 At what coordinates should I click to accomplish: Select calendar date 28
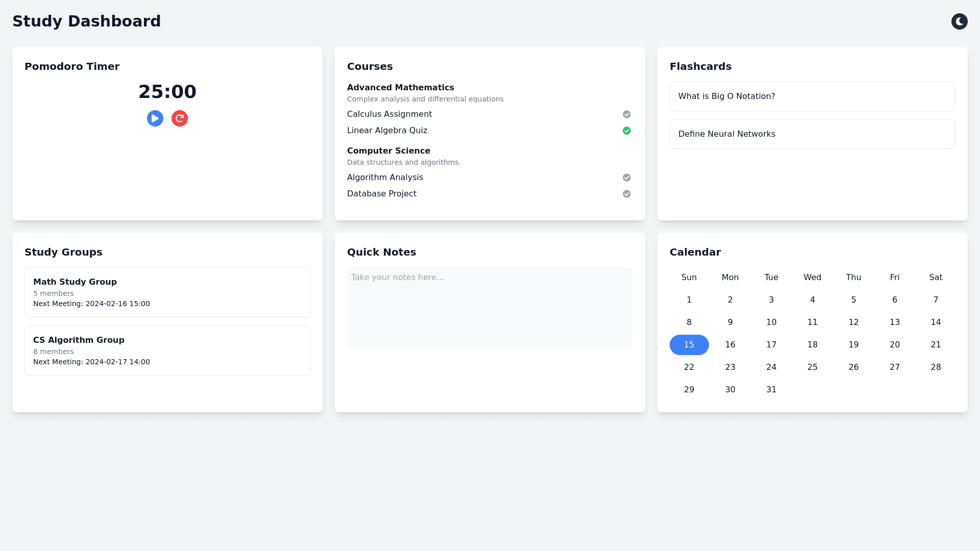936,367
